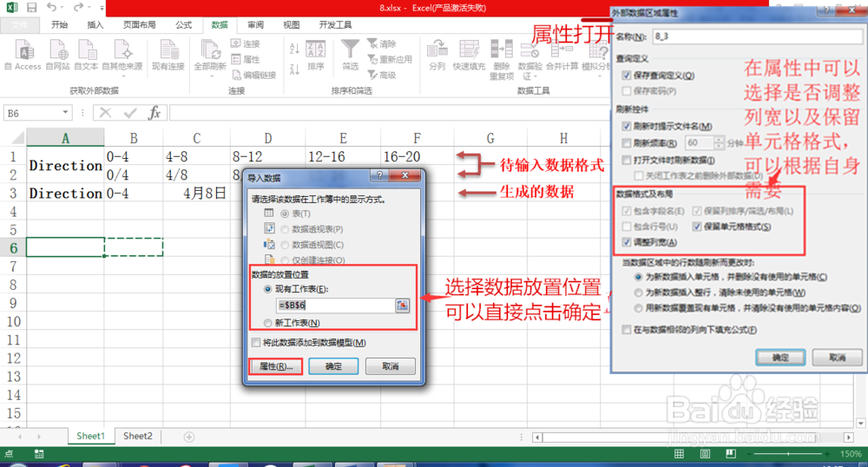Toggle 调整列宽(A) checkbox

[627, 242]
